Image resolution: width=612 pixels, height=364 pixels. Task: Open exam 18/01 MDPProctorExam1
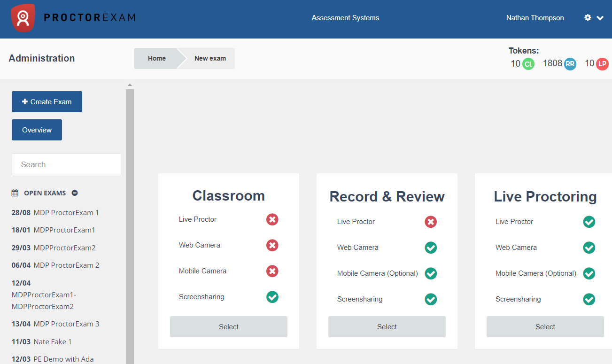pos(54,230)
